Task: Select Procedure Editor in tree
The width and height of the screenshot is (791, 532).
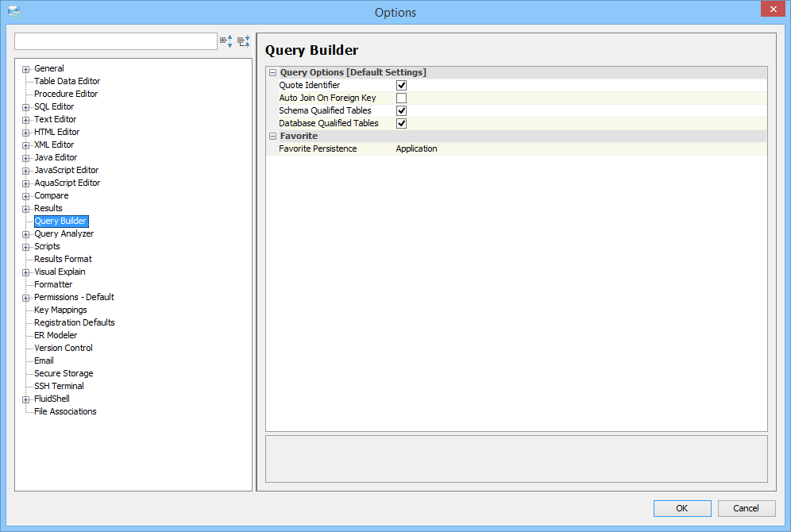Action: coord(66,94)
